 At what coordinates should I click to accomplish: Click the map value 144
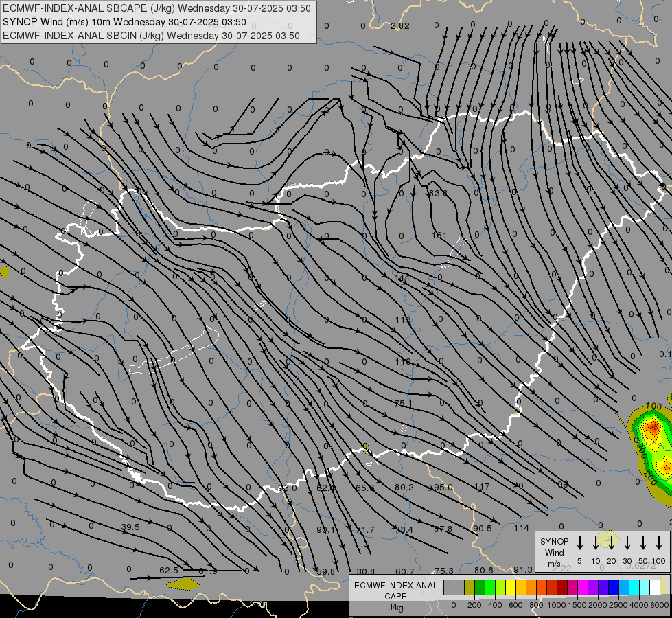(402, 278)
